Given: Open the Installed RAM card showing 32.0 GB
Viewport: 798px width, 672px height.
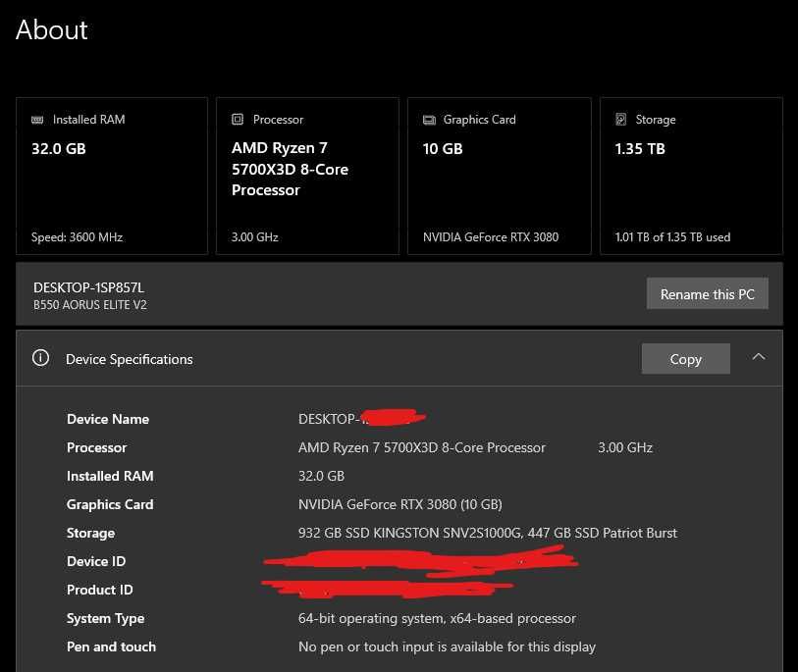Looking at the screenshot, I should [x=112, y=176].
